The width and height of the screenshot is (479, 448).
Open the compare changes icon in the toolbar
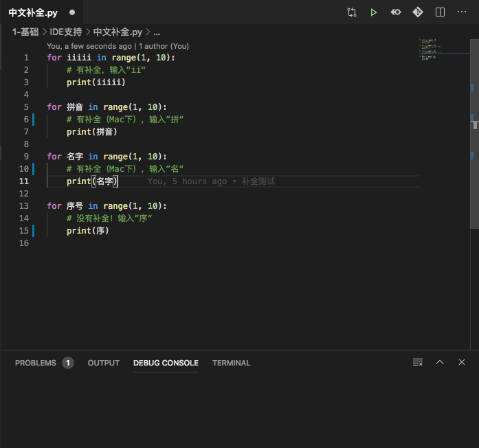(352, 12)
